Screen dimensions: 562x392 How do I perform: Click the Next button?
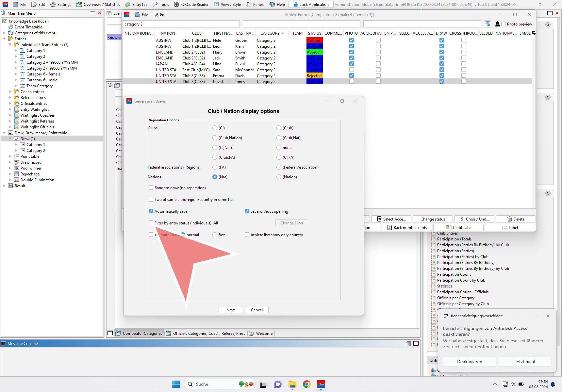[230, 310]
